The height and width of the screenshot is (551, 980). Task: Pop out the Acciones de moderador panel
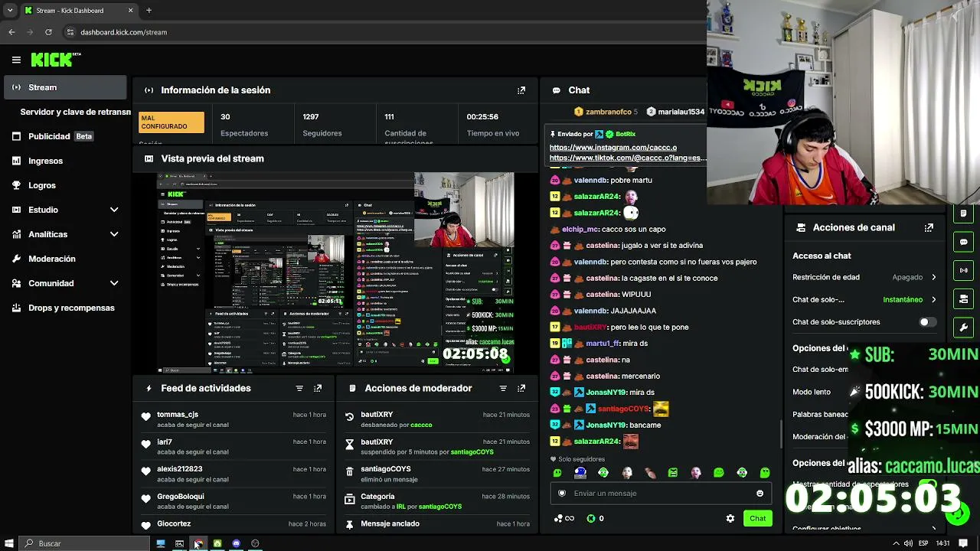[x=521, y=388]
